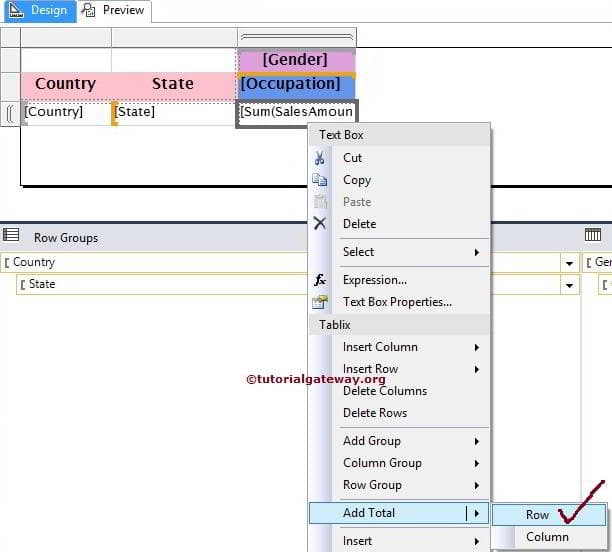Open the Add Total submenu
The height and width of the screenshot is (552, 612).
click(399, 513)
